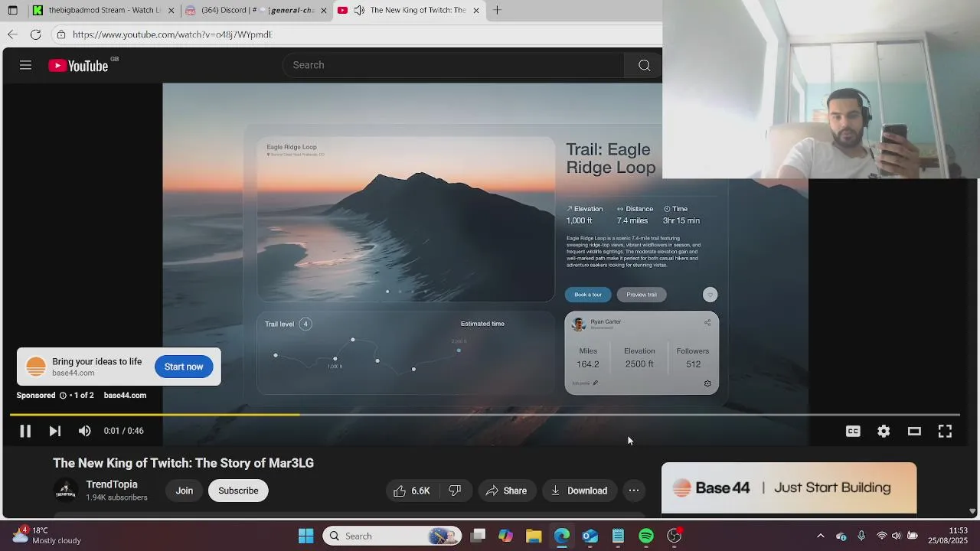
Task: Close the thebigbadmod Stream tab
Action: pyautogui.click(x=171, y=11)
